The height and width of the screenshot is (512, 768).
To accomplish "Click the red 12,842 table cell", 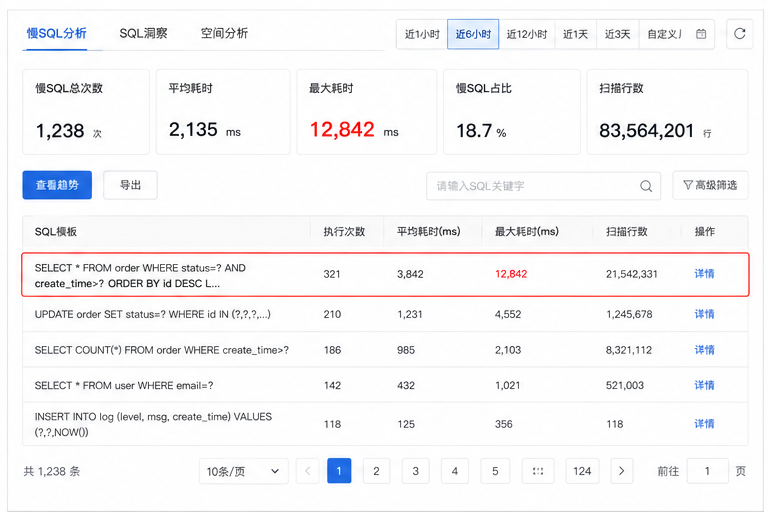I will pos(511,274).
